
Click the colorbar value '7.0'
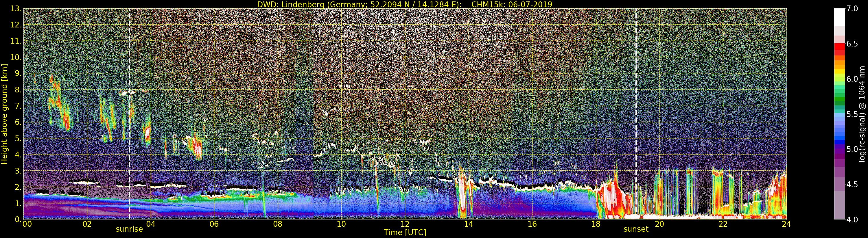coord(852,9)
